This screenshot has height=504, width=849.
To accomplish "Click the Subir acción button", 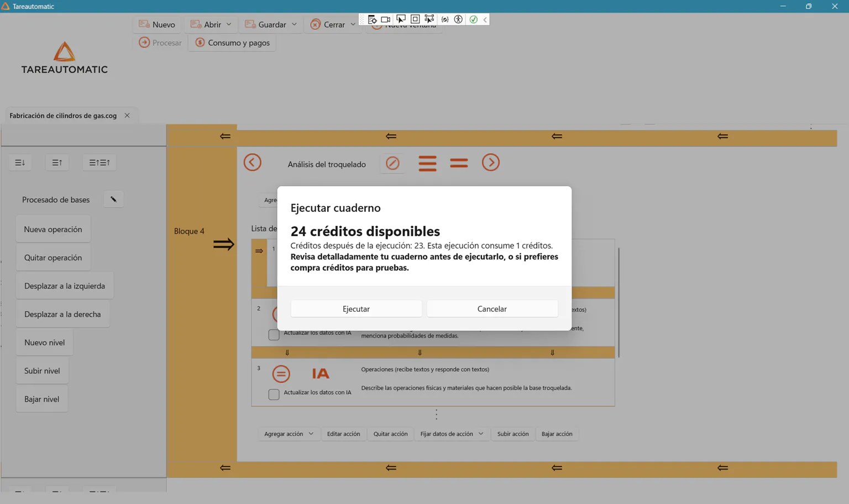I will (513, 434).
